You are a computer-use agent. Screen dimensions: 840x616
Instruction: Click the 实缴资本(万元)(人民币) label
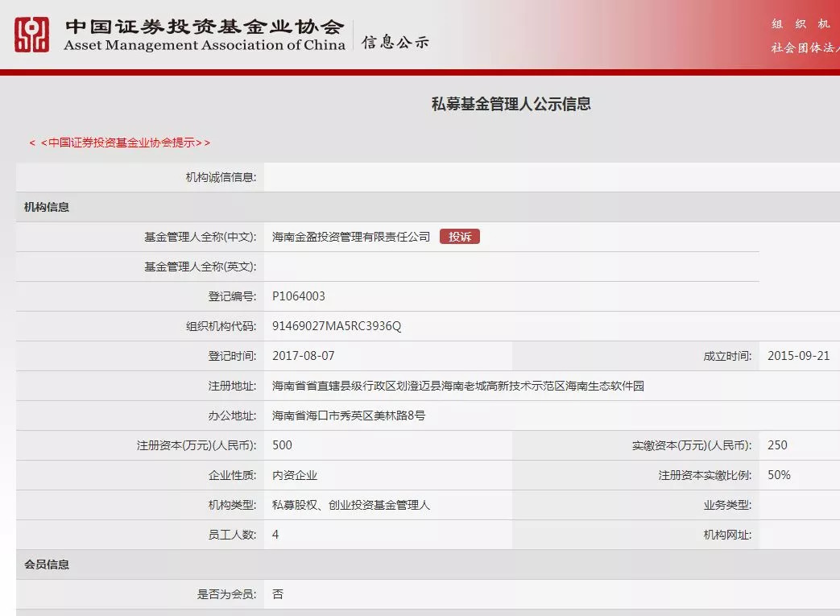click(692, 445)
